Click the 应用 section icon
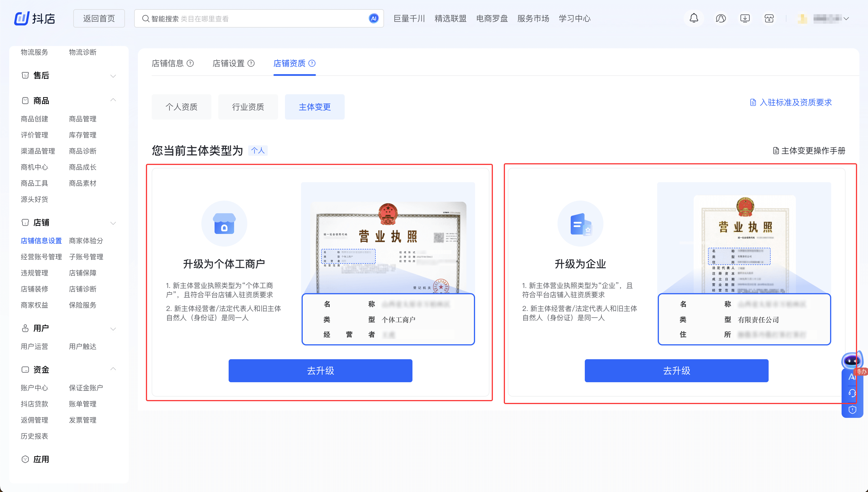 (x=25, y=459)
